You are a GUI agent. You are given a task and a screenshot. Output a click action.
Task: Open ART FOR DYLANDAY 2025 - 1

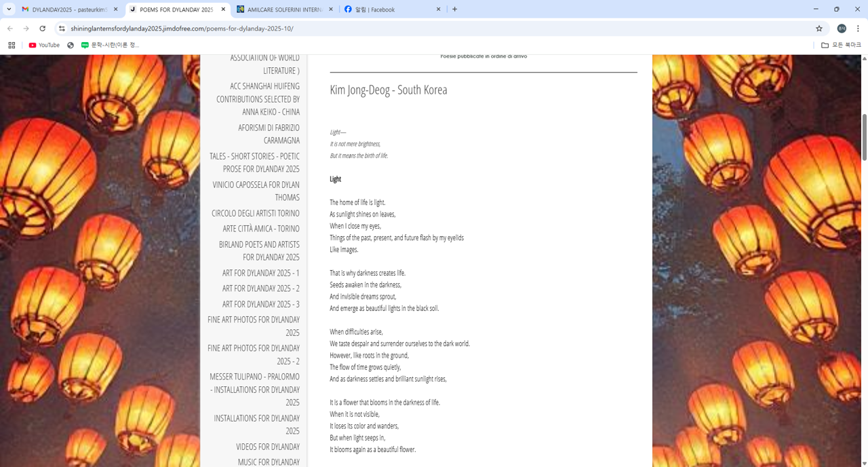[x=260, y=273]
